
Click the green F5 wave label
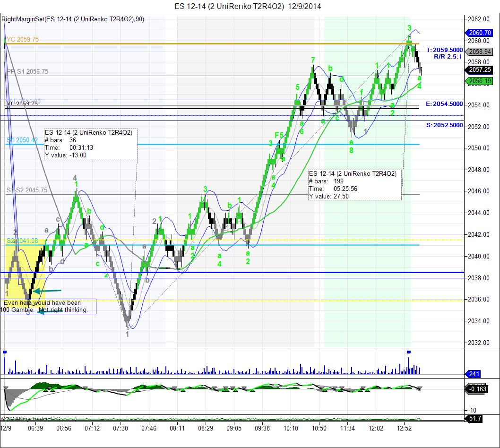point(279,135)
